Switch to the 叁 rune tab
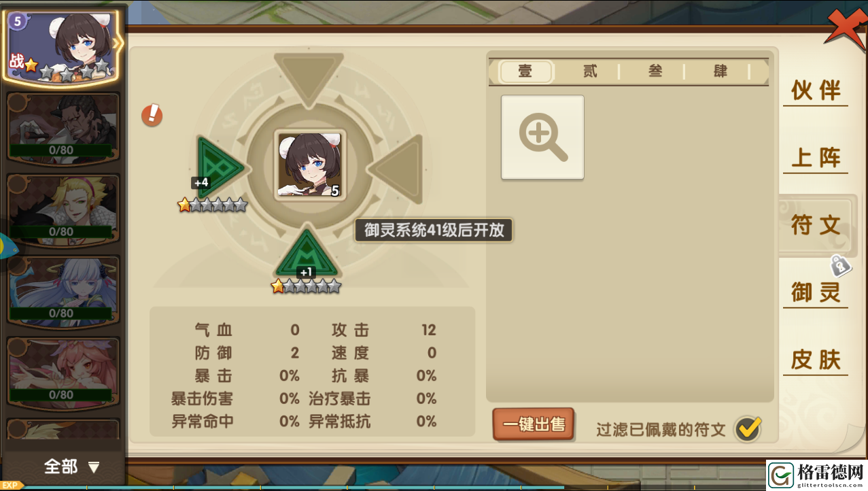The image size is (868, 491). (655, 71)
